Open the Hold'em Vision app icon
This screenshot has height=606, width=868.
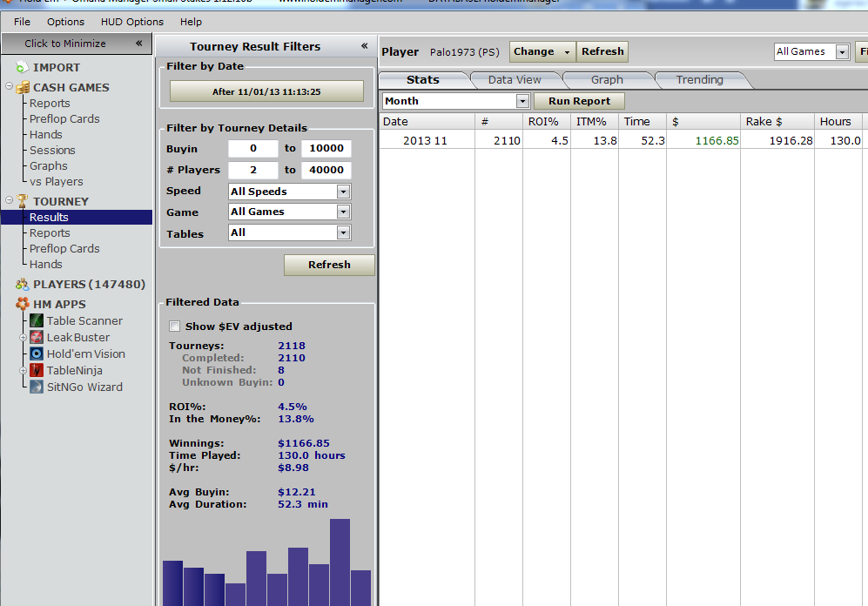37,353
